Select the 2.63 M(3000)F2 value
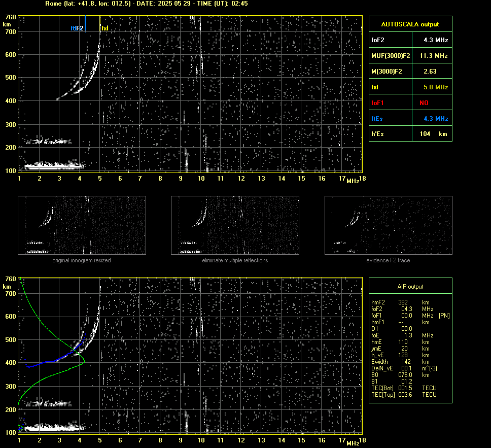Image resolution: width=491 pixels, height=448 pixels. pyautogui.click(x=430, y=72)
